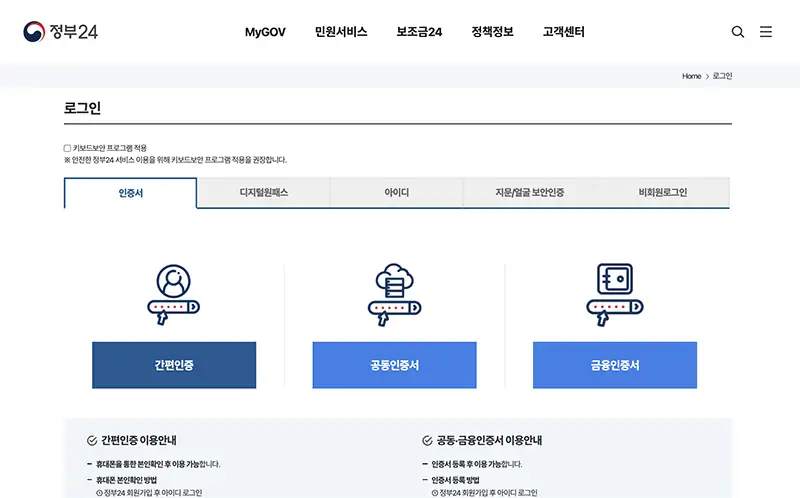The image size is (800, 498).
Task: Open the 민원서비스 menu
Action: [x=341, y=32]
